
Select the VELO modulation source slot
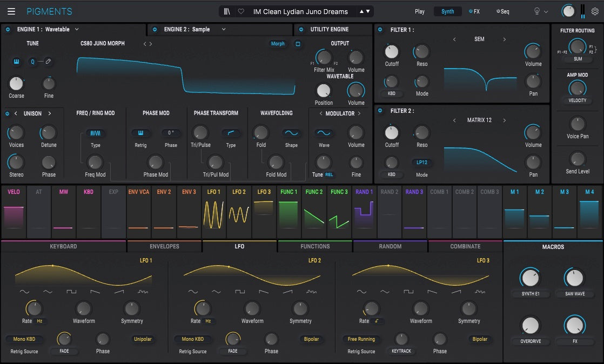14,212
